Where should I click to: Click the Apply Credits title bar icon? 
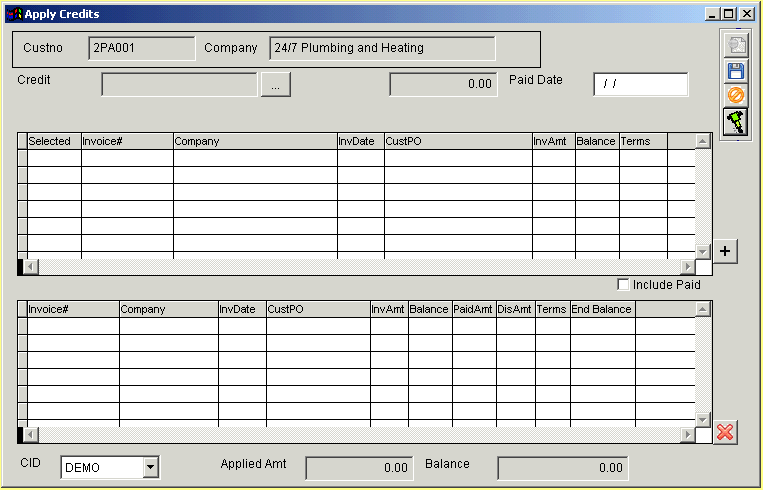pos(14,14)
